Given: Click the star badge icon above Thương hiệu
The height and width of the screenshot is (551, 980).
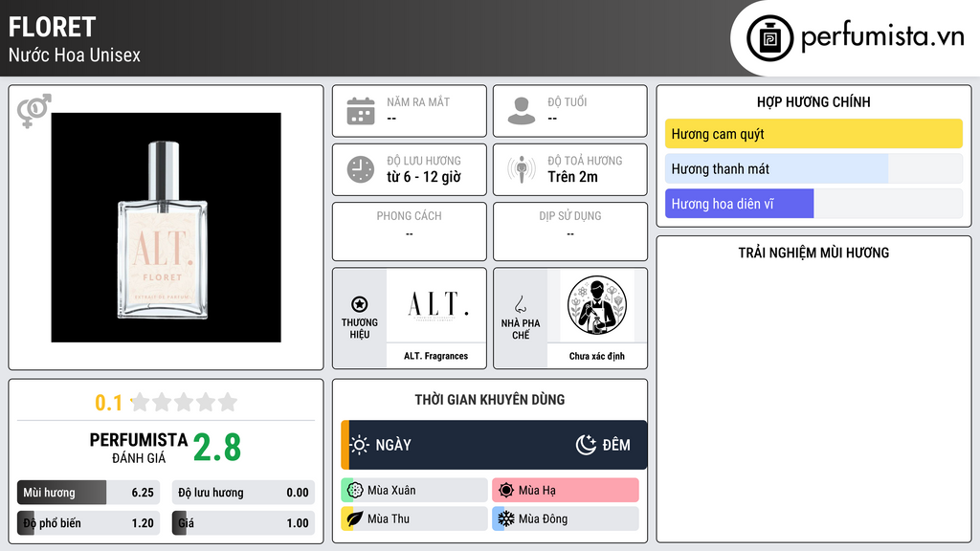Looking at the screenshot, I should click(x=360, y=304).
